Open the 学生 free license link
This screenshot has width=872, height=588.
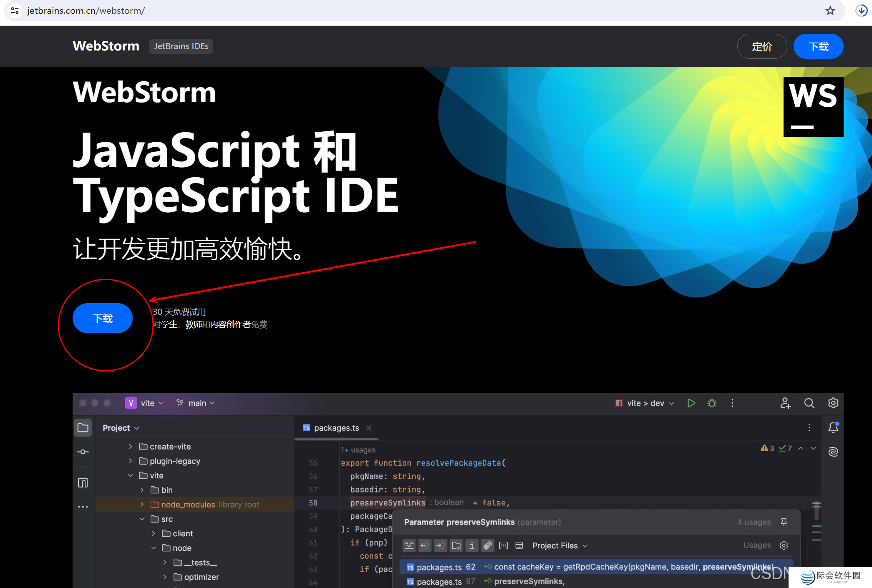(169, 324)
